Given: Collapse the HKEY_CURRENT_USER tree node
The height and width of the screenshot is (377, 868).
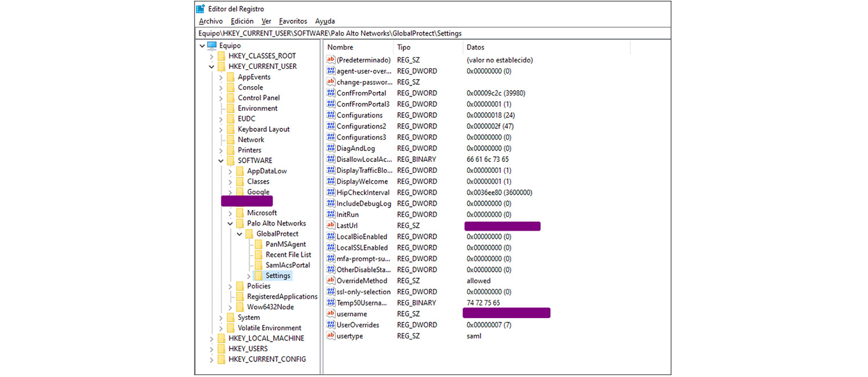Looking at the screenshot, I should (211, 66).
